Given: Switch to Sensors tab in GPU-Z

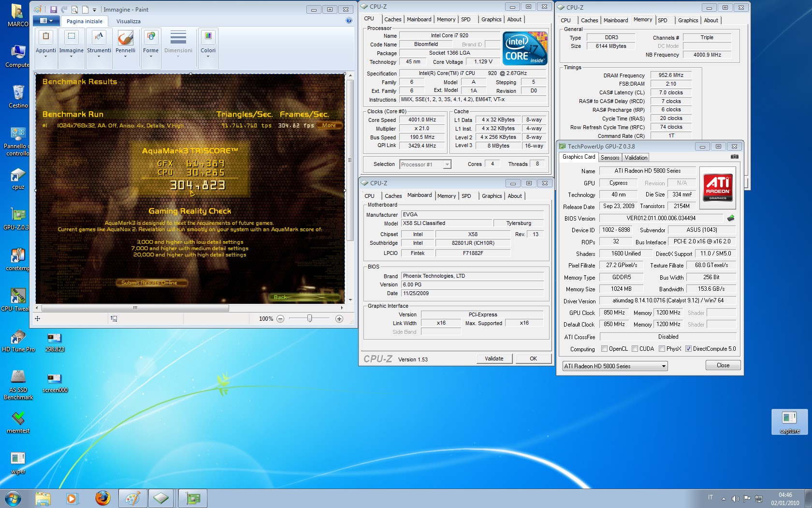Looking at the screenshot, I should (610, 158).
